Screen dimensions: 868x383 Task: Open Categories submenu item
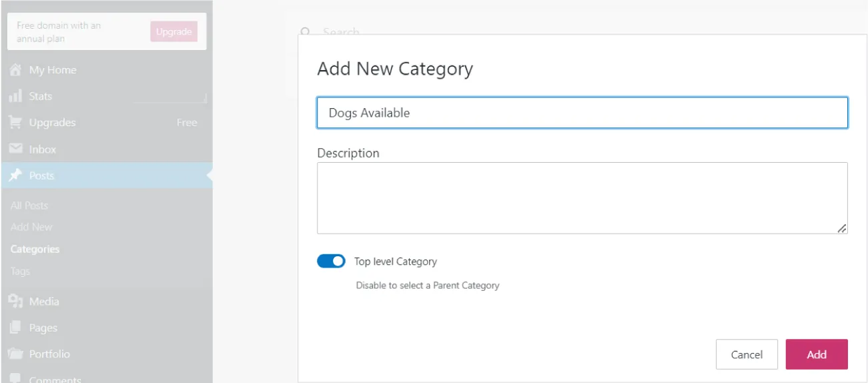pos(35,249)
